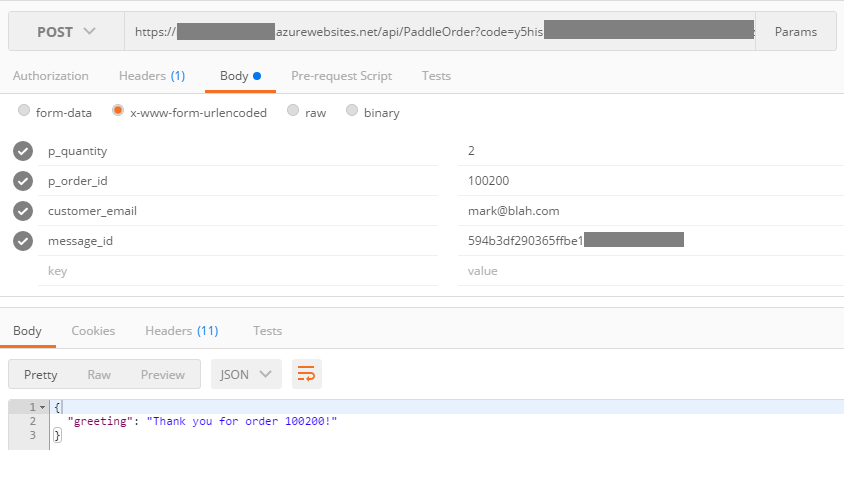Toggle word wrap icon in response toolbar

[x=307, y=374]
